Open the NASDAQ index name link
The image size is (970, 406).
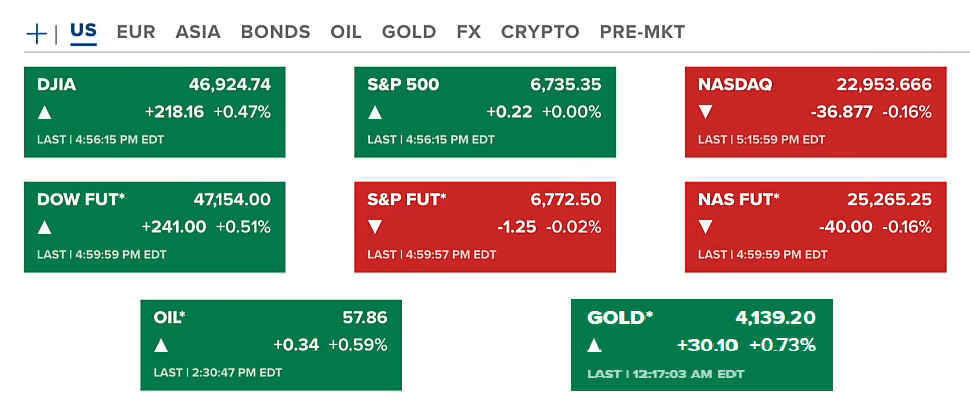[735, 85]
